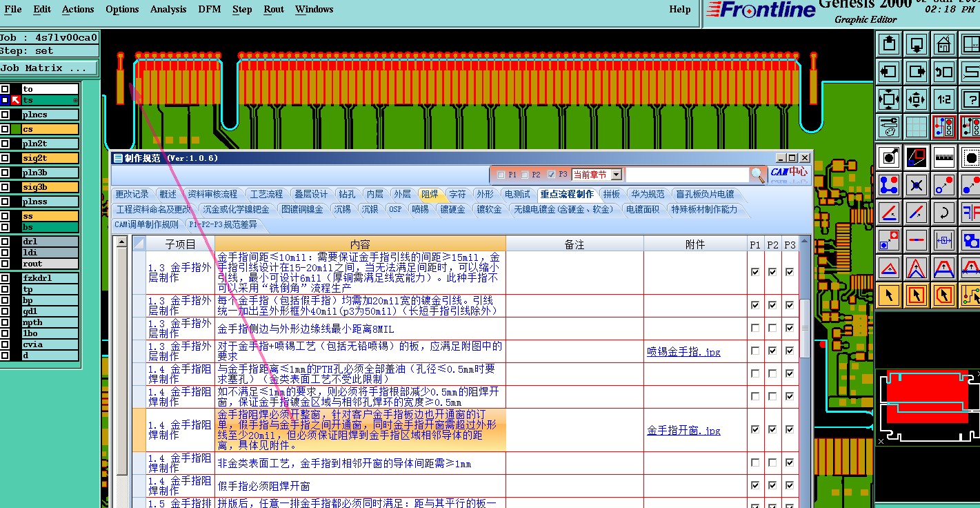Click the zoom out shrinking arrows icon
The width and height of the screenshot is (980, 508).
(x=917, y=99)
